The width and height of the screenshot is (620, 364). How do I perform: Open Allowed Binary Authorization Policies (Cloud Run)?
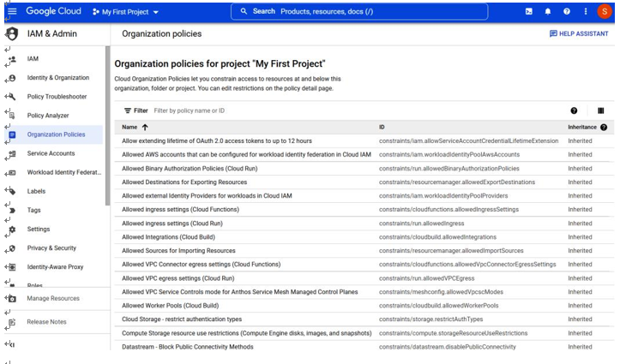coord(190,168)
